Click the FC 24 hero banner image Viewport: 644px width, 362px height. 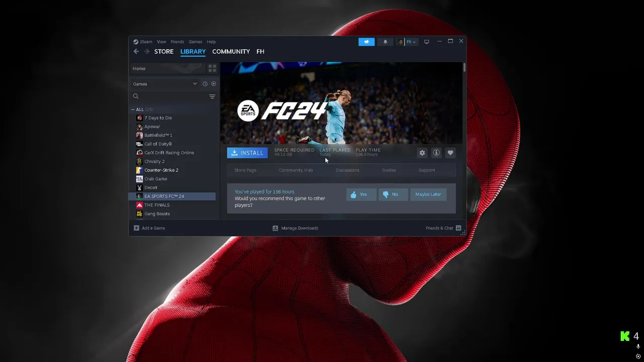[341, 103]
